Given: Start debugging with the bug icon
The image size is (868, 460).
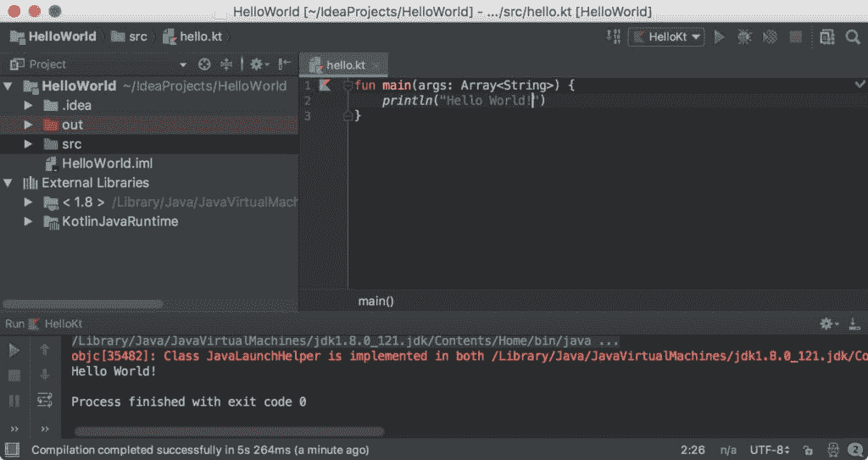Looking at the screenshot, I should click(x=744, y=37).
